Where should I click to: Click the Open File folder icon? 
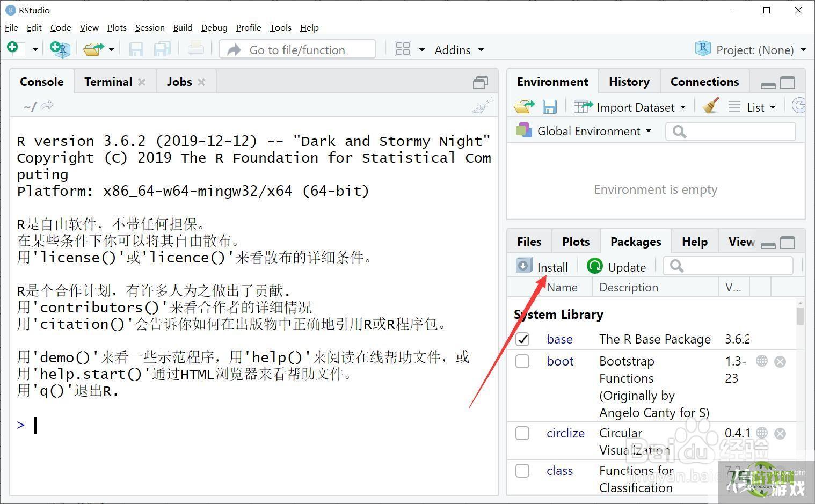[94, 49]
